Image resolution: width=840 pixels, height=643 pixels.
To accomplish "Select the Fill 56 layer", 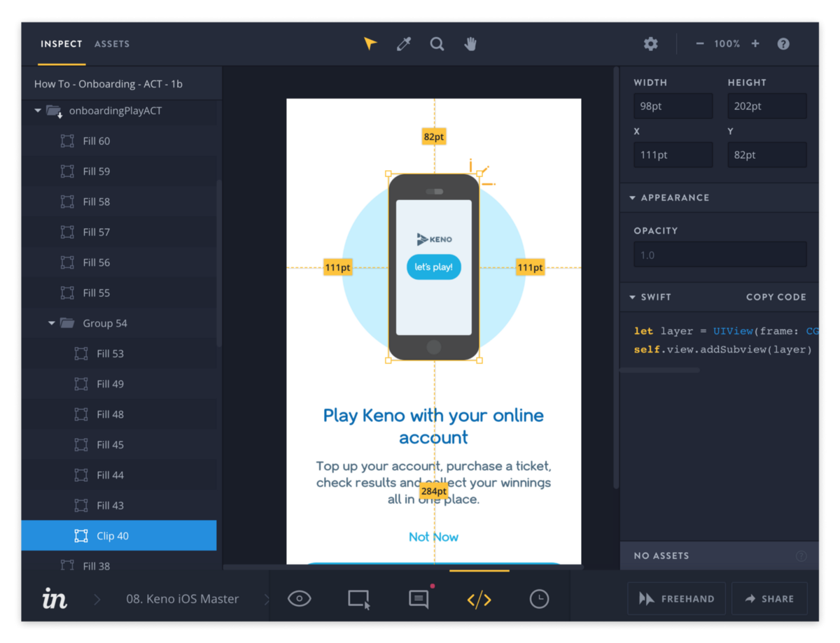I will tap(119, 262).
